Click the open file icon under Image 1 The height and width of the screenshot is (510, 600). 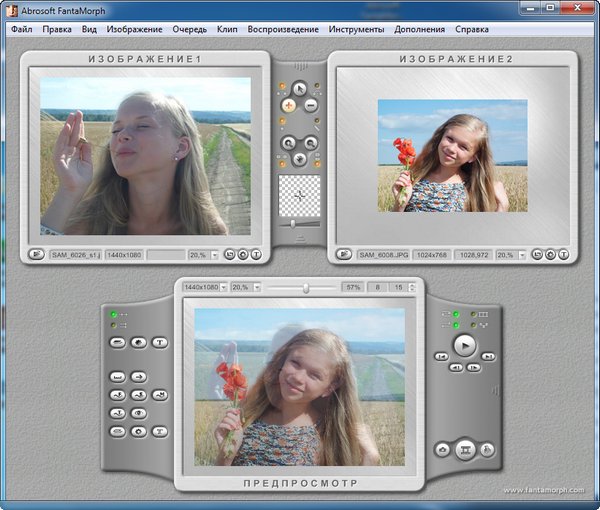coord(35,255)
